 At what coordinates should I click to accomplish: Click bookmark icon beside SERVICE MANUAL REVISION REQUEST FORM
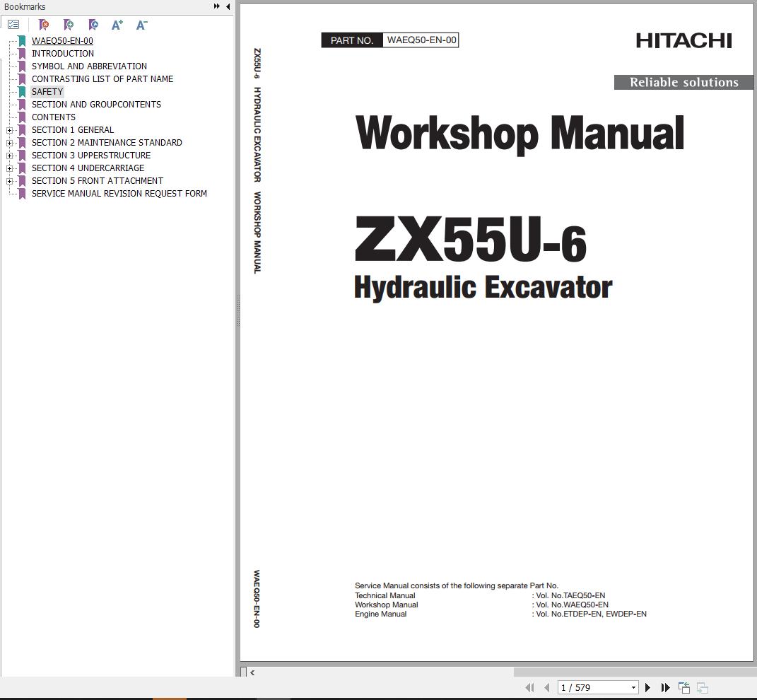tap(22, 194)
